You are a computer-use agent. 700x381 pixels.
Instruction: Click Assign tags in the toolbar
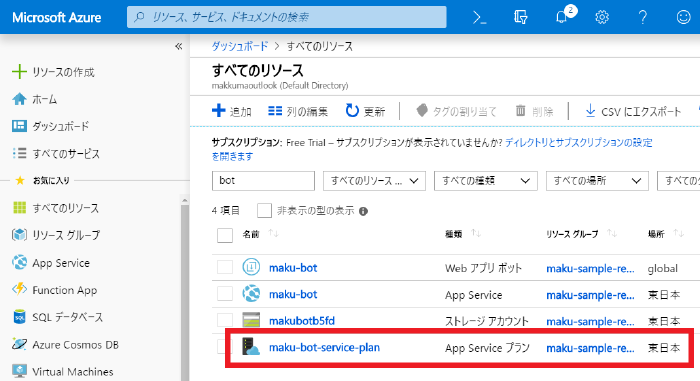point(456,111)
